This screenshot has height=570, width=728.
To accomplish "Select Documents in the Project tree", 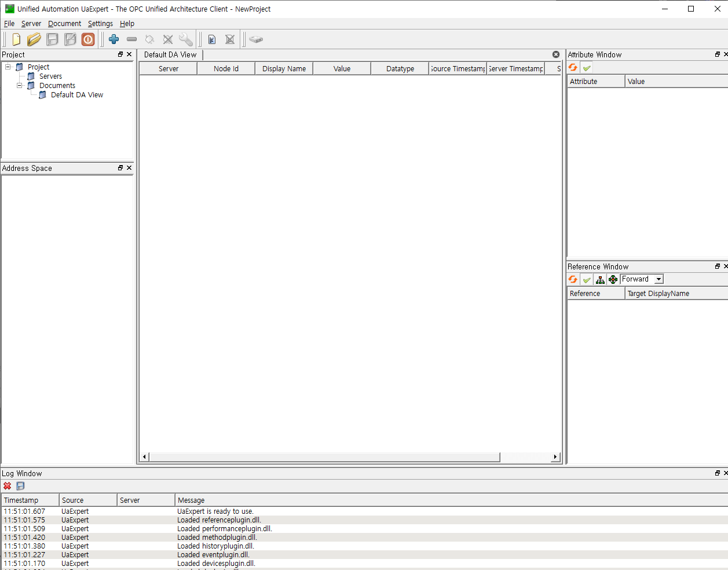I will click(x=57, y=86).
